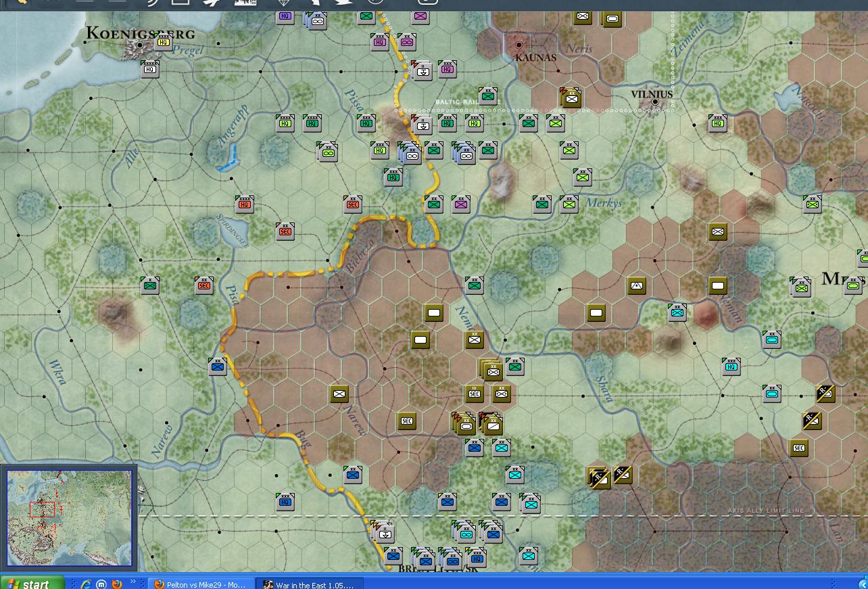Click the 'VILNIUS' map label
The height and width of the screenshot is (589, 868).
click(652, 94)
